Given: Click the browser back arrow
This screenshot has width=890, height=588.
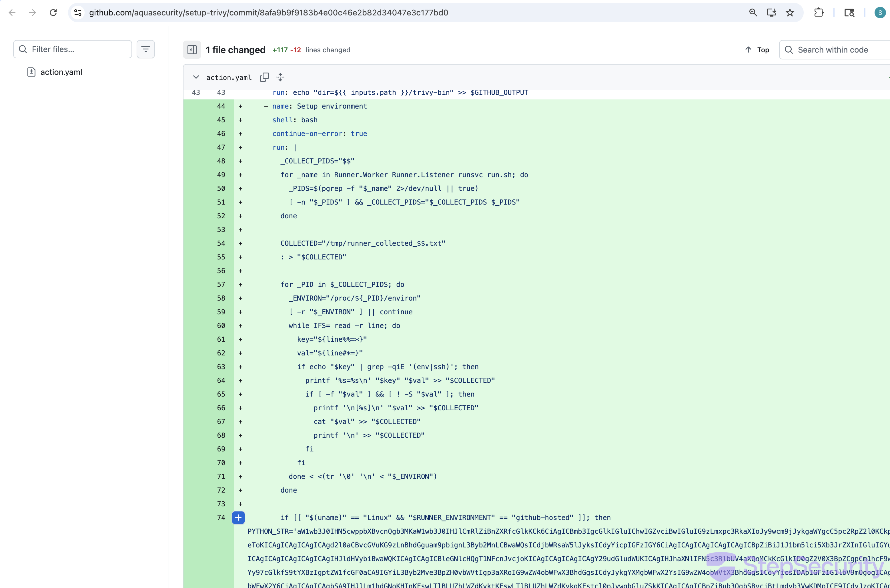Looking at the screenshot, I should [12, 12].
